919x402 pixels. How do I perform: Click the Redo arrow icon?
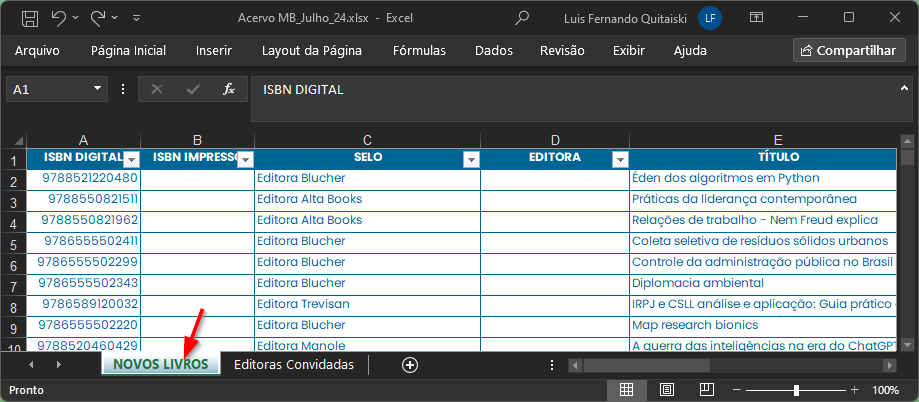pyautogui.click(x=98, y=17)
